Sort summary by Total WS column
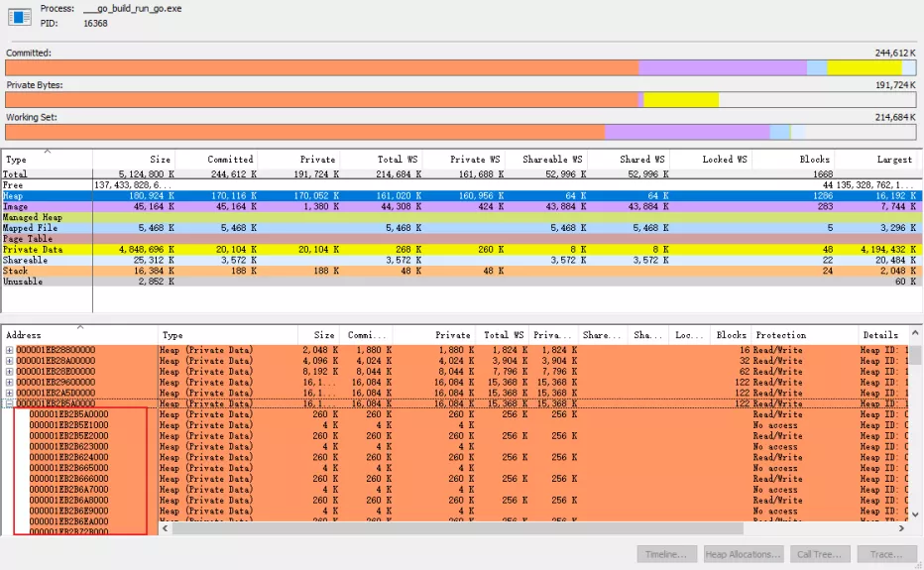This screenshot has width=924, height=570. click(x=382, y=160)
